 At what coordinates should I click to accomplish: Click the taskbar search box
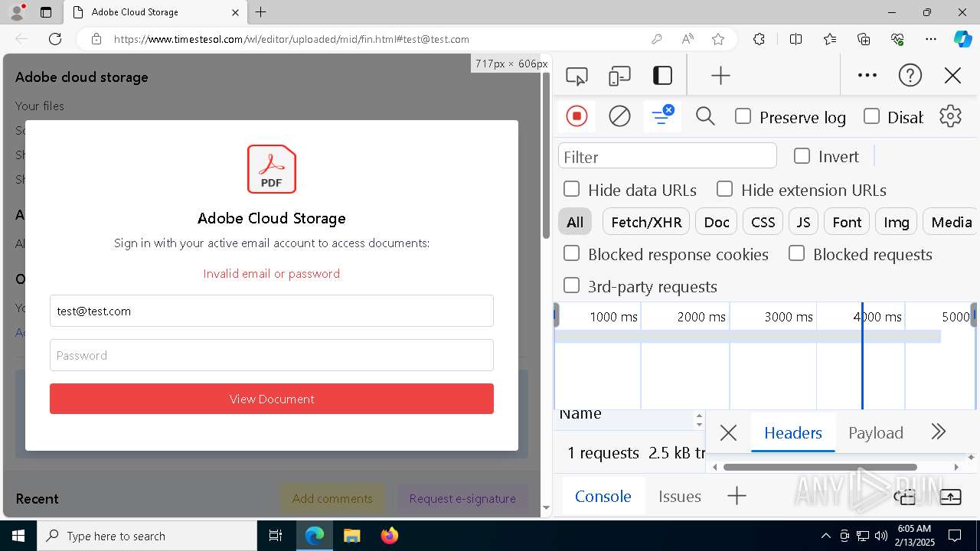coord(147,536)
